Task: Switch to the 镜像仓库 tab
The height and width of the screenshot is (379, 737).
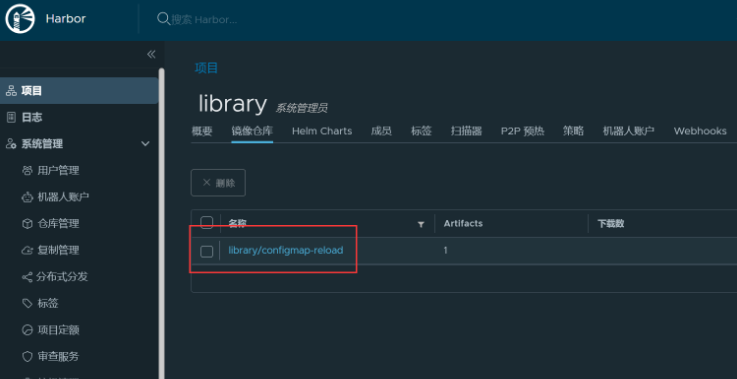Action: tap(252, 131)
